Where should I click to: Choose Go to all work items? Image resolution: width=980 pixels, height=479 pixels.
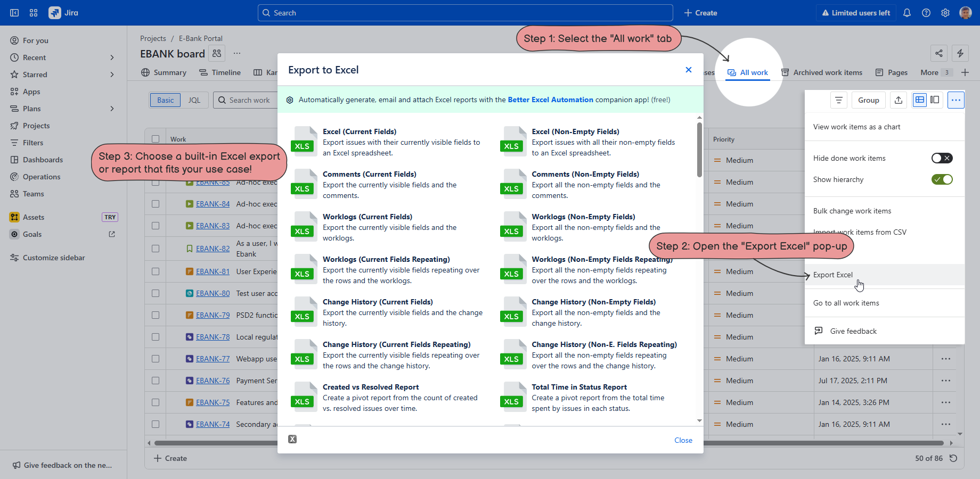click(x=885, y=303)
